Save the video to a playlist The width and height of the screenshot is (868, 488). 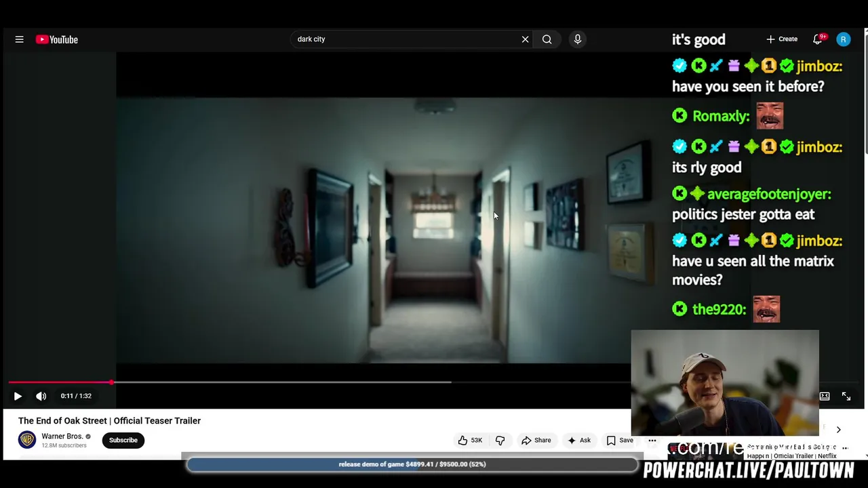[x=620, y=441]
